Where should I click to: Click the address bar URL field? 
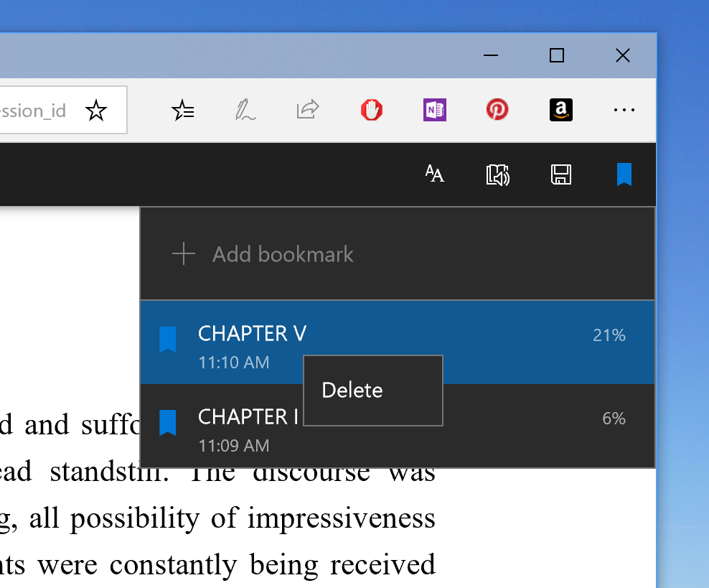coord(36,111)
